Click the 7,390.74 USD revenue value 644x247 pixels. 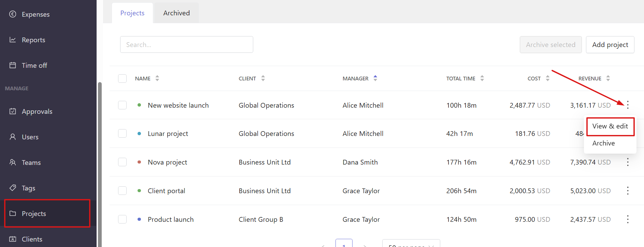(x=590, y=162)
